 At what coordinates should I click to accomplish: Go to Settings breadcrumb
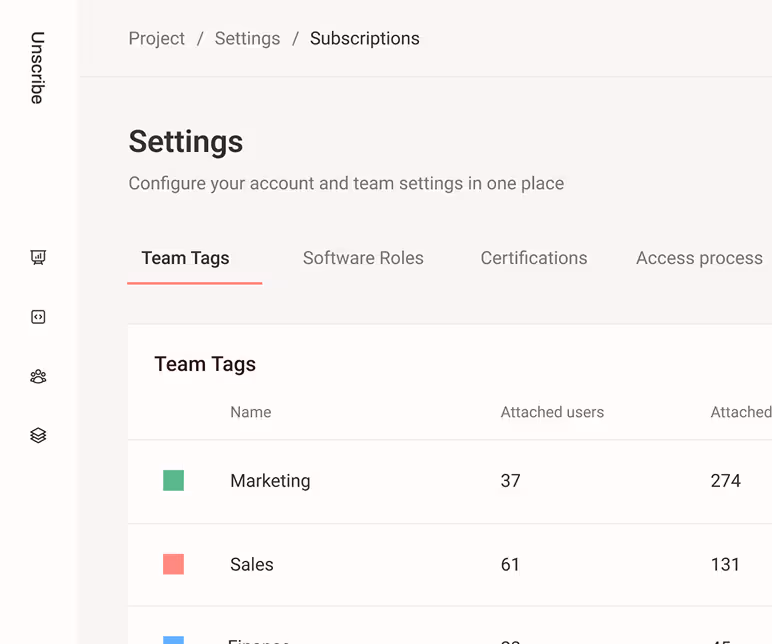pyautogui.click(x=247, y=38)
